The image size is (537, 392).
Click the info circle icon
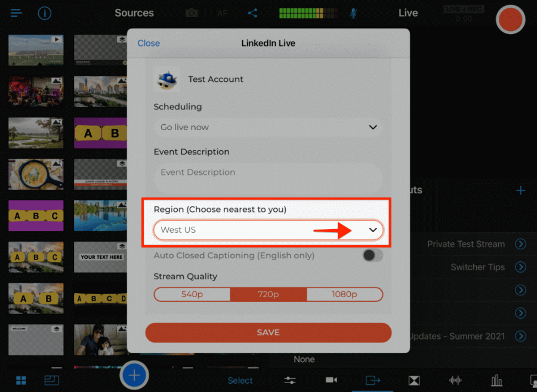coord(45,13)
